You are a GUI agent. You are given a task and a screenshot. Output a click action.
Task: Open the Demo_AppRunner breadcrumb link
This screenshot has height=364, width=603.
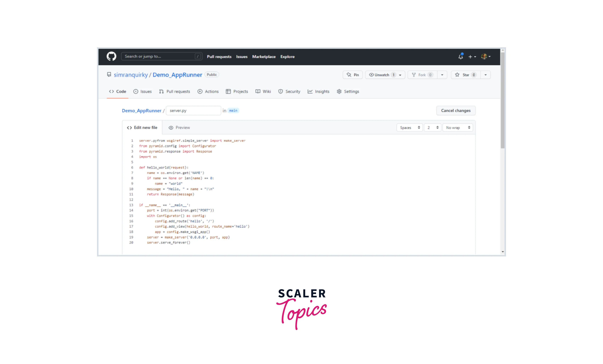(142, 111)
